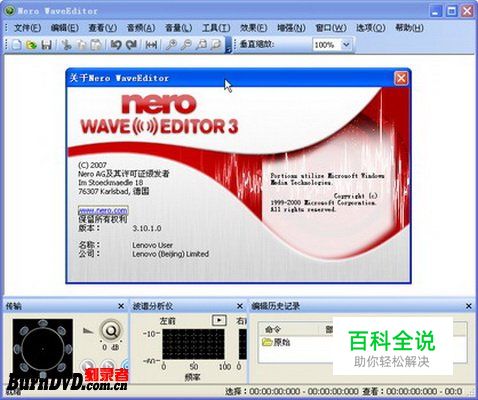
Task: Click the 3.10.1.0 version number
Action: pos(147,228)
